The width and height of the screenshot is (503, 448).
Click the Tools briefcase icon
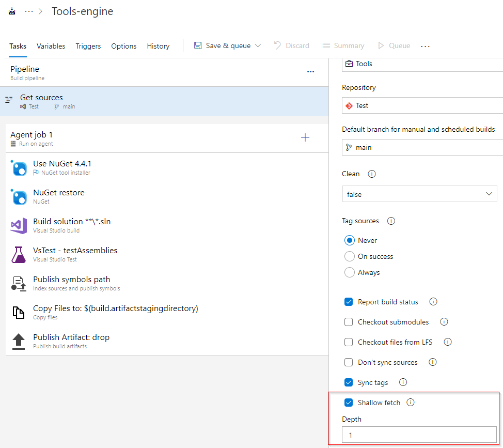[349, 64]
